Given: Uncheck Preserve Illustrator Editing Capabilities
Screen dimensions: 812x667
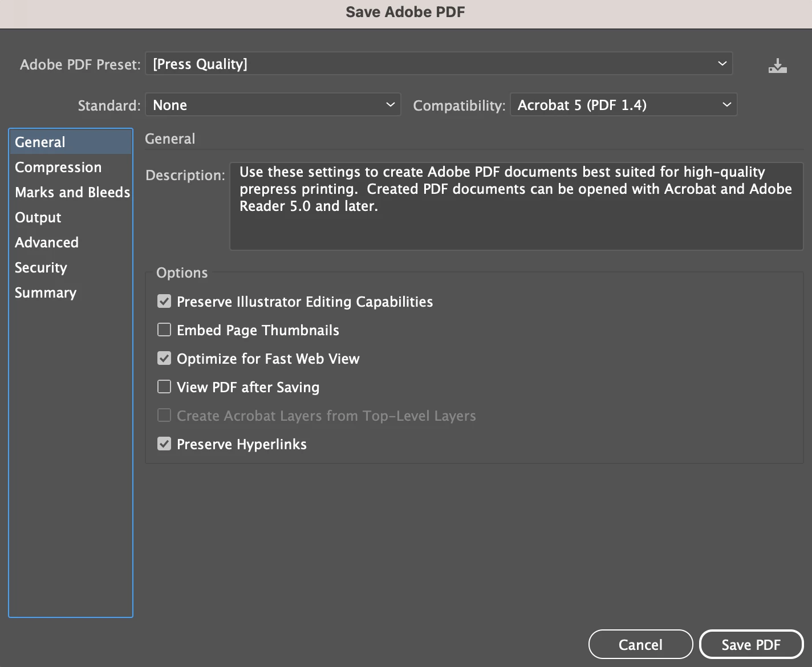Looking at the screenshot, I should click(x=164, y=301).
